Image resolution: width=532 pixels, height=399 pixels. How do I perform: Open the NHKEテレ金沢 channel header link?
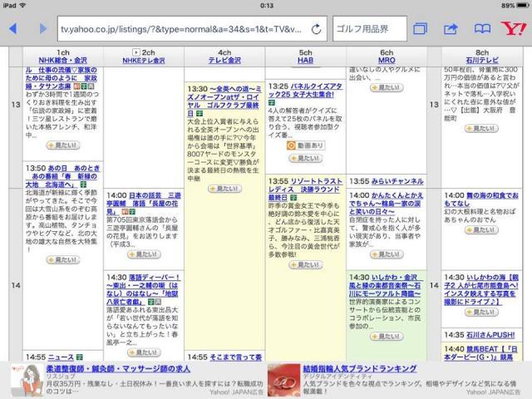tap(144, 61)
